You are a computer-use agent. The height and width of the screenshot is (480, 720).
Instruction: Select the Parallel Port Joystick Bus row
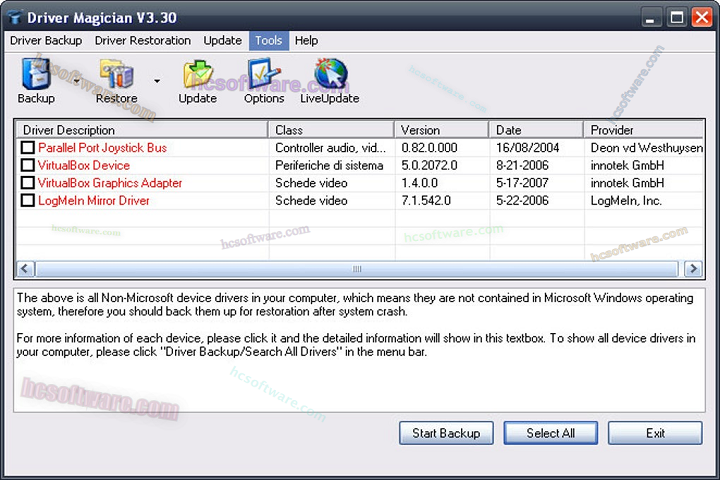[360, 147]
